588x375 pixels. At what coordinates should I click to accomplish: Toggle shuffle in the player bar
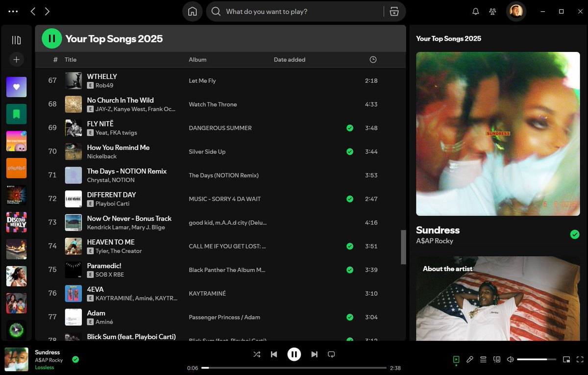pyautogui.click(x=257, y=354)
